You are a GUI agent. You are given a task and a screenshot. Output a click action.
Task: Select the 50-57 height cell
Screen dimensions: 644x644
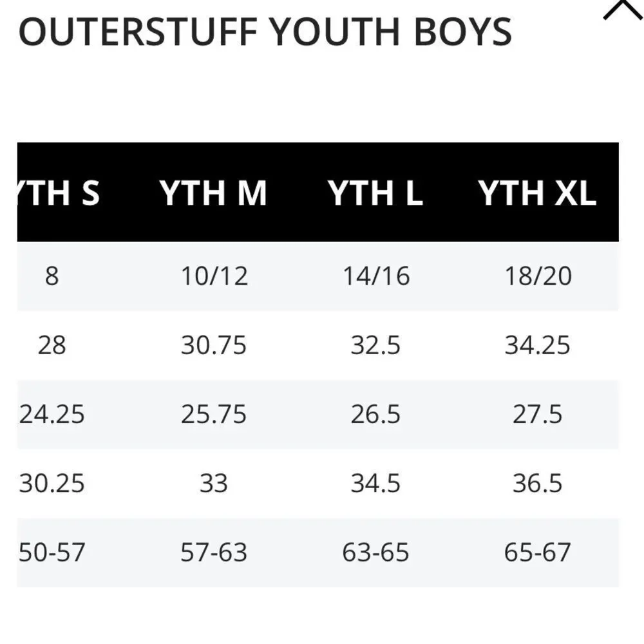(x=52, y=552)
